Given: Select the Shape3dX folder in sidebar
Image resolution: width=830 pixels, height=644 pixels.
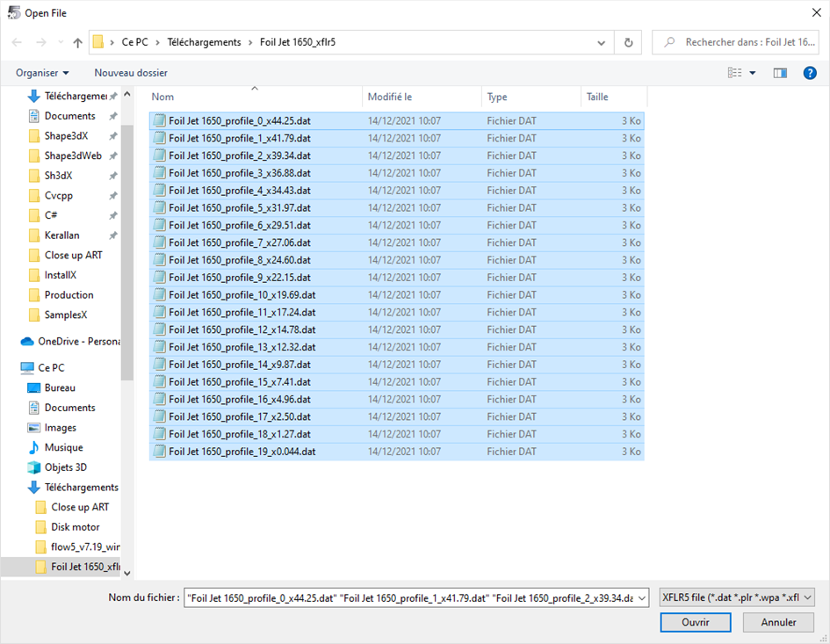Looking at the screenshot, I should 66,135.
